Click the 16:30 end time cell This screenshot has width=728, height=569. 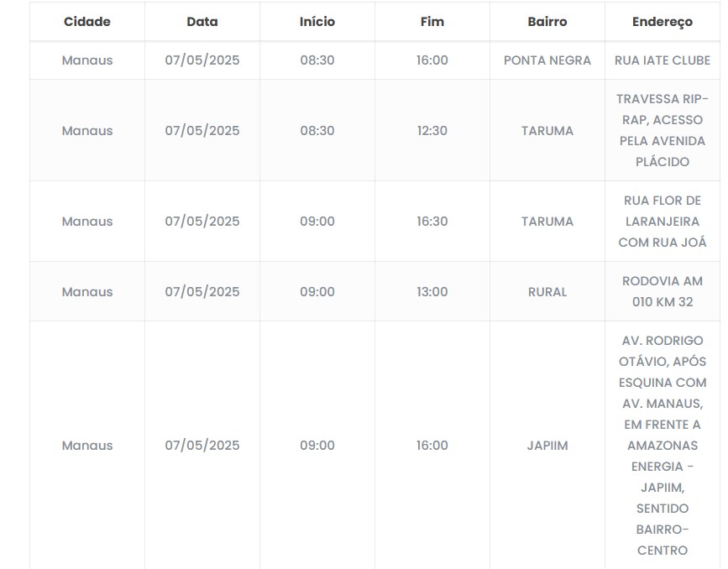(x=432, y=222)
